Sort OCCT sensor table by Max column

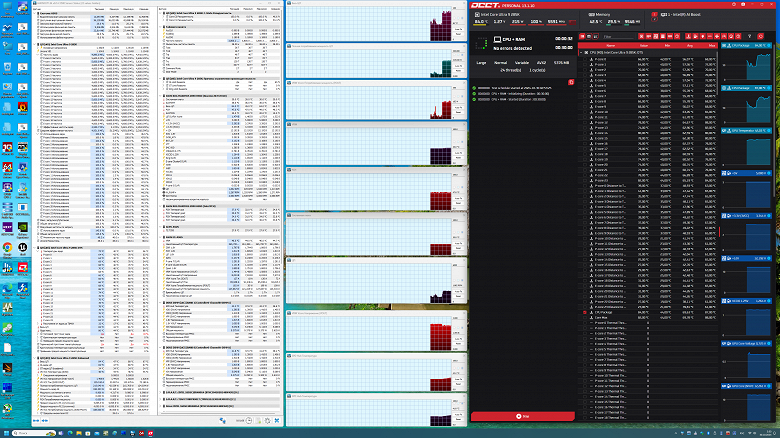pos(711,45)
